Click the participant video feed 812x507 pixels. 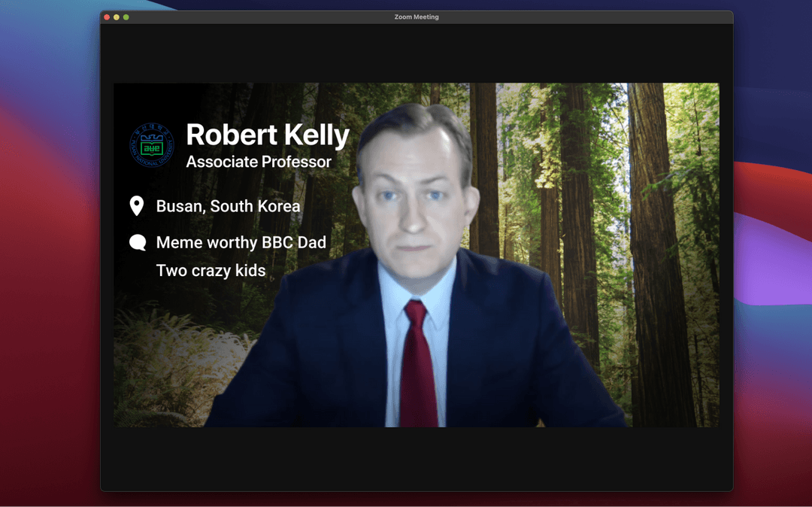(417, 255)
